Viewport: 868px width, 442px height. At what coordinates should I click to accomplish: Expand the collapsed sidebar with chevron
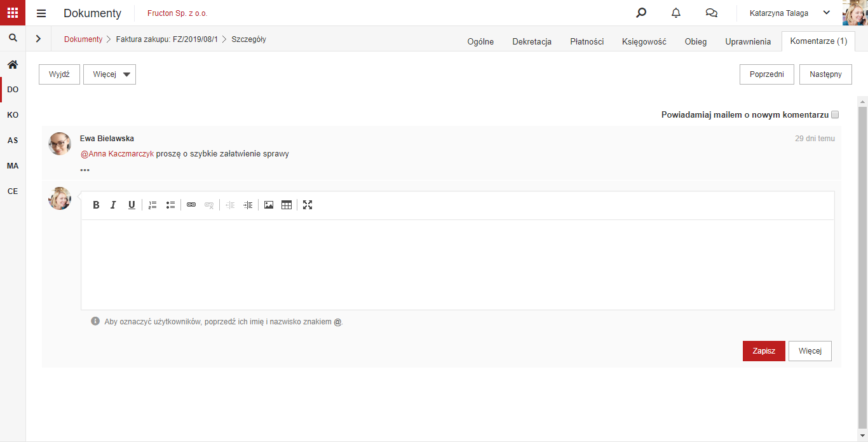point(38,39)
